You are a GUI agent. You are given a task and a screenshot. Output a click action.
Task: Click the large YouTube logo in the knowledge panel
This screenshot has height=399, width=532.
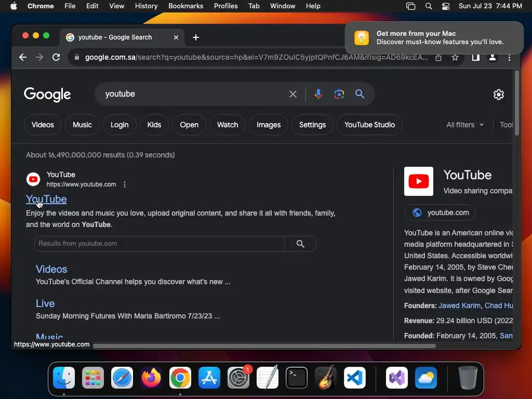pos(419,181)
